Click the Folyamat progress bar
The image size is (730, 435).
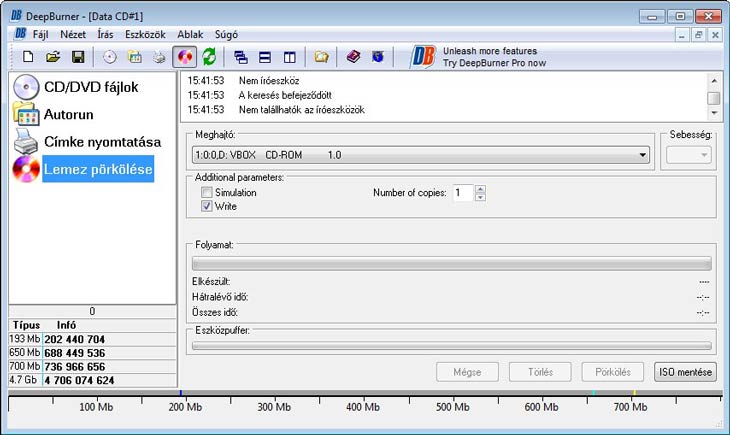tap(452, 264)
